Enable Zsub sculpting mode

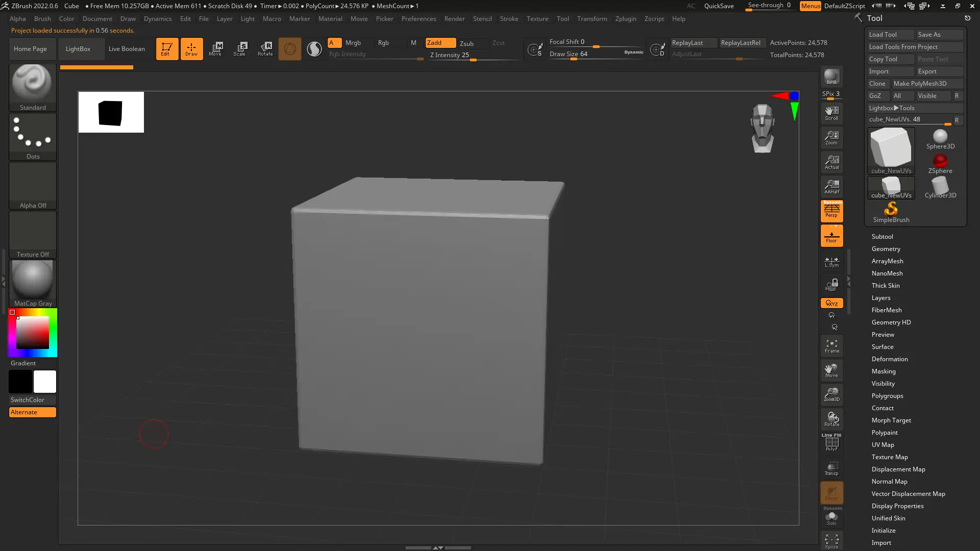(x=467, y=43)
